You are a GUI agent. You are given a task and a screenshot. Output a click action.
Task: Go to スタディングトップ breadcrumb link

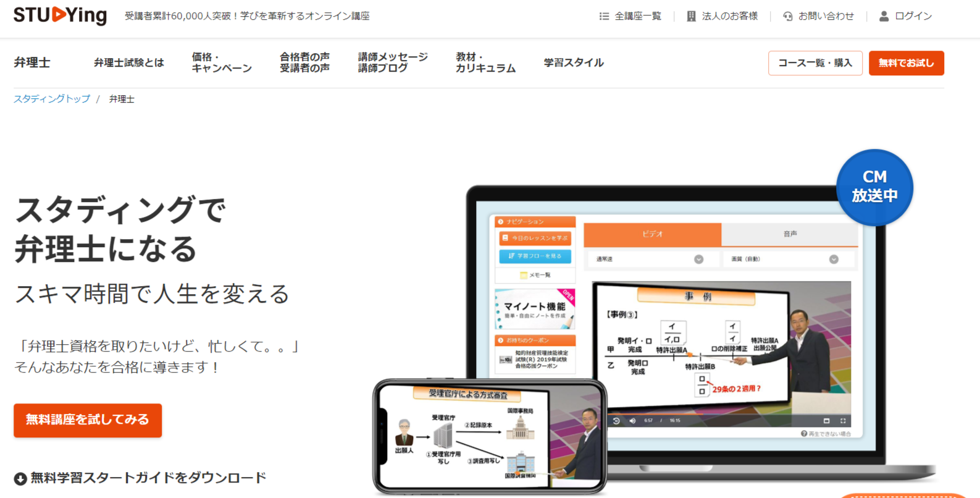[52, 99]
